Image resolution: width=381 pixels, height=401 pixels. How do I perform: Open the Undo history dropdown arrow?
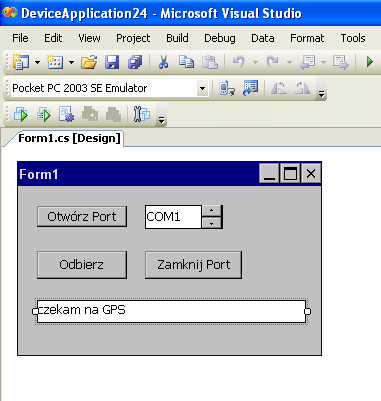[x=255, y=62]
